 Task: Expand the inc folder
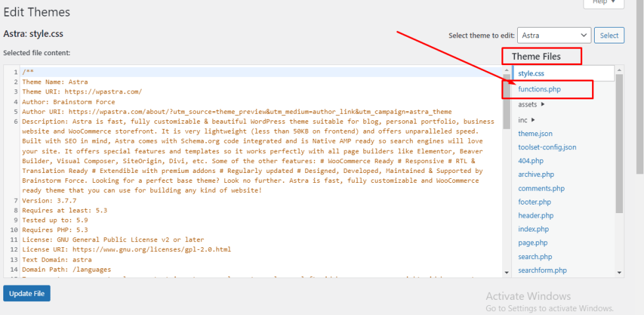pyautogui.click(x=526, y=120)
